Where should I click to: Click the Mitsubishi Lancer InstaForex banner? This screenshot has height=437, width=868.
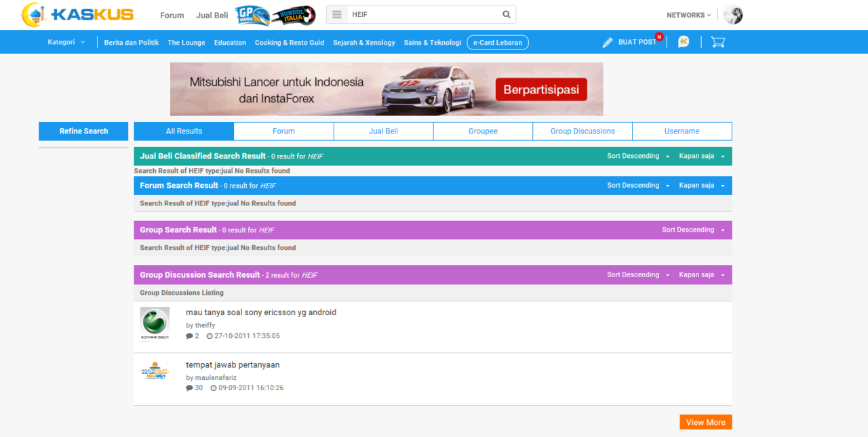click(x=387, y=89)
